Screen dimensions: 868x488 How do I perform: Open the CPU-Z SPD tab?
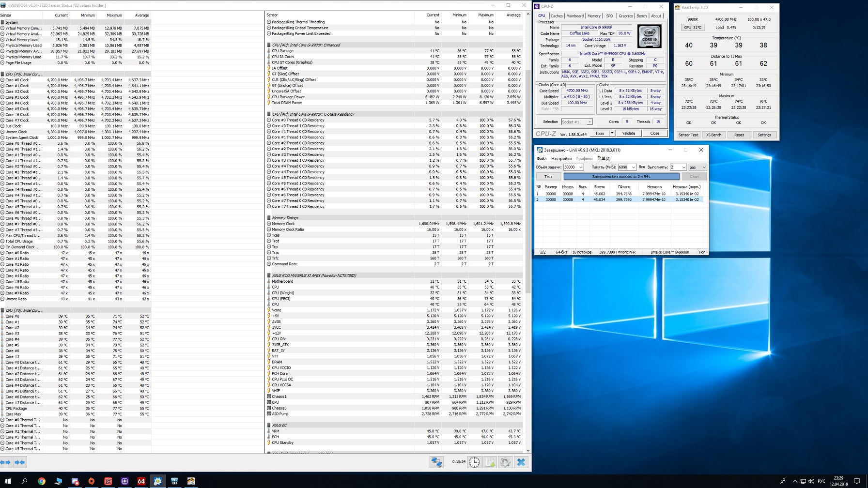tap(609, 16)
